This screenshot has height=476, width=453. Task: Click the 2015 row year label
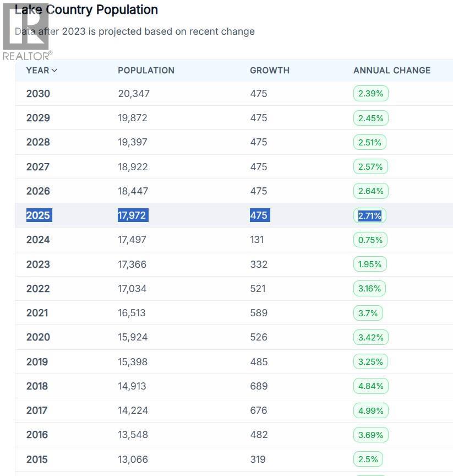(x=37, y=459)
